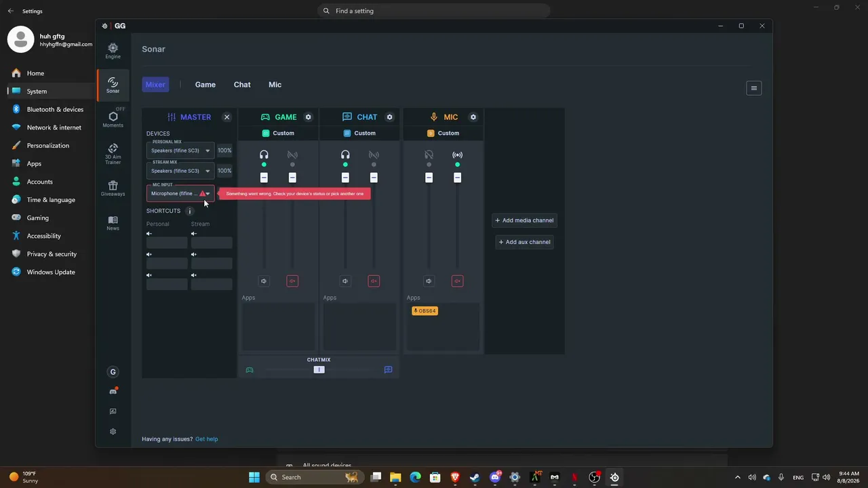The width and height of the screenshot is (868, 488).
Task: Click the chat bubble icon on ChatMix
Action: pos(388,370)
